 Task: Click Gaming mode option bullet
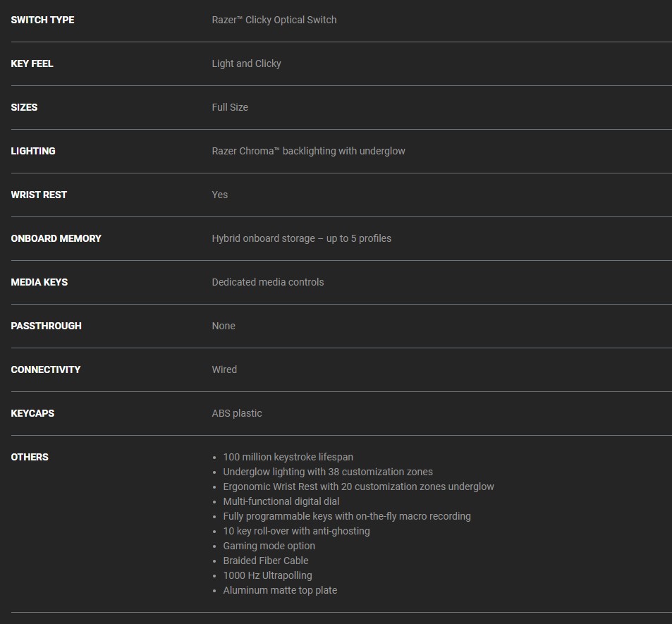[269, 546]
